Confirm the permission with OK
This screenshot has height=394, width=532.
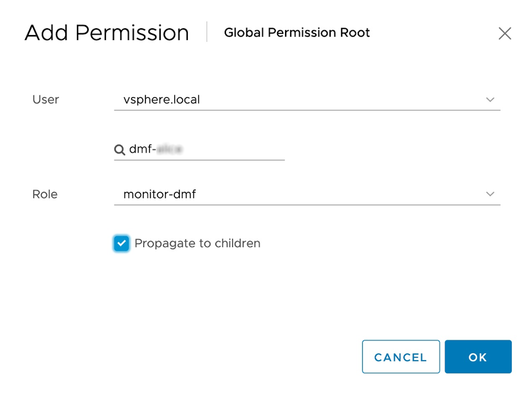[478, 356]
